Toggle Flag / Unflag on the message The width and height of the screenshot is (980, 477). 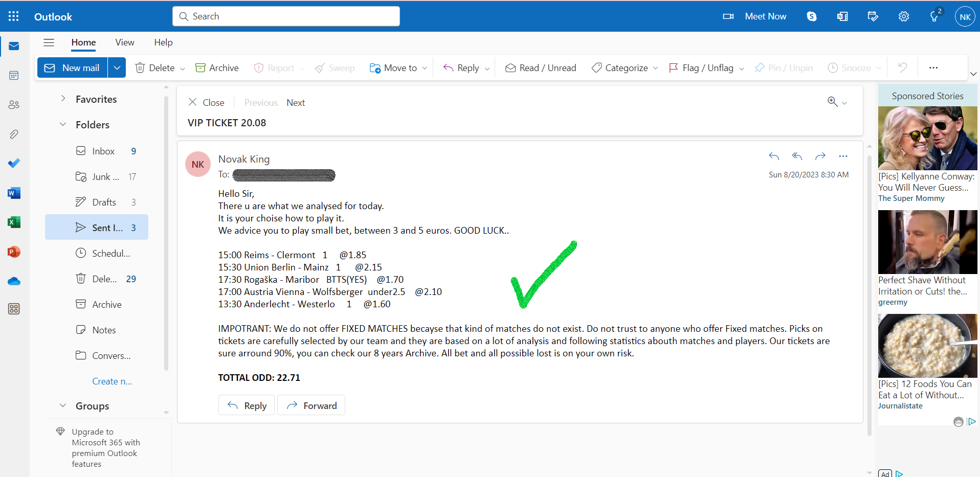(x=701, y=68)
